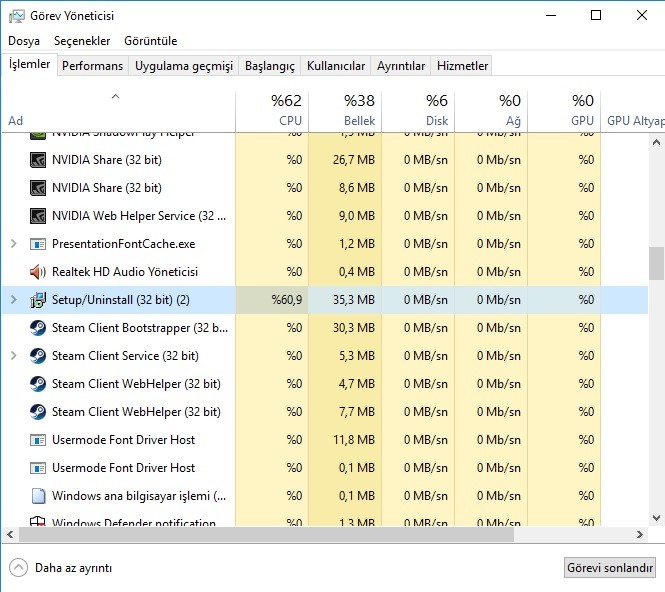Click the 0,4 MB memory value of Realtek

(x=357, y=272)
